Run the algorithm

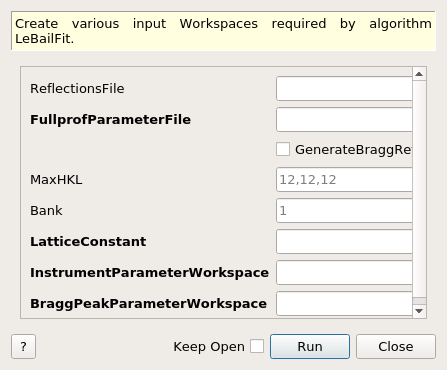[x=310, y=347]
